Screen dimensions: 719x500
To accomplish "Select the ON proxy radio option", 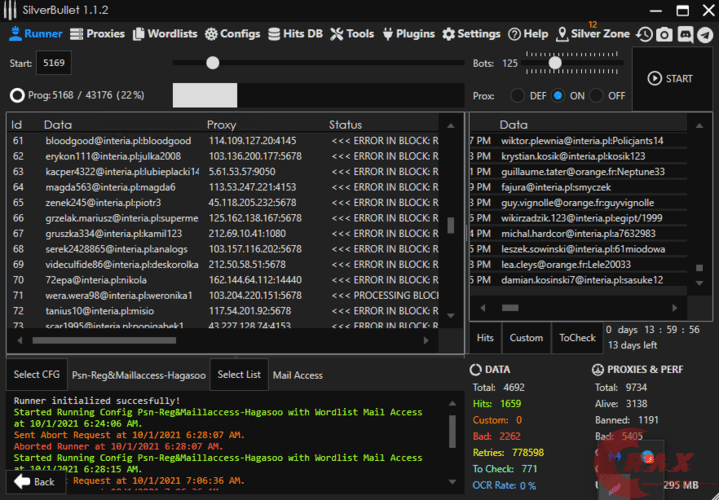I will point(557,96).
